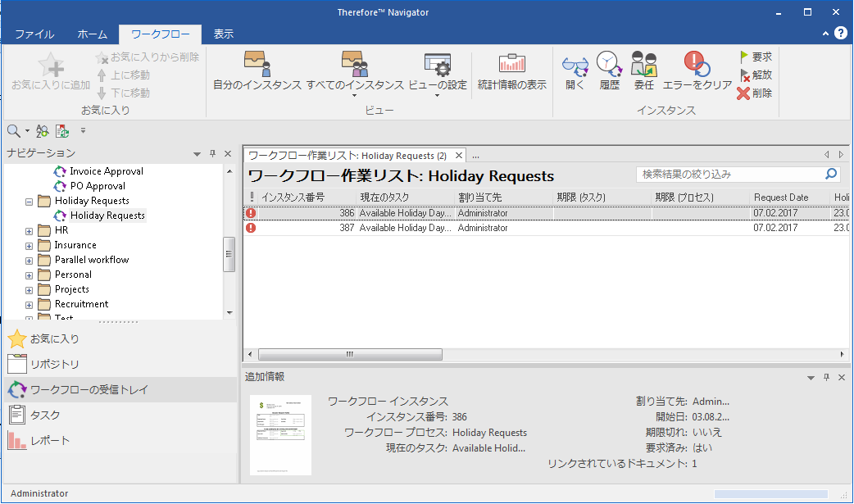Open the ファイル menu tab

pos(34,34)
